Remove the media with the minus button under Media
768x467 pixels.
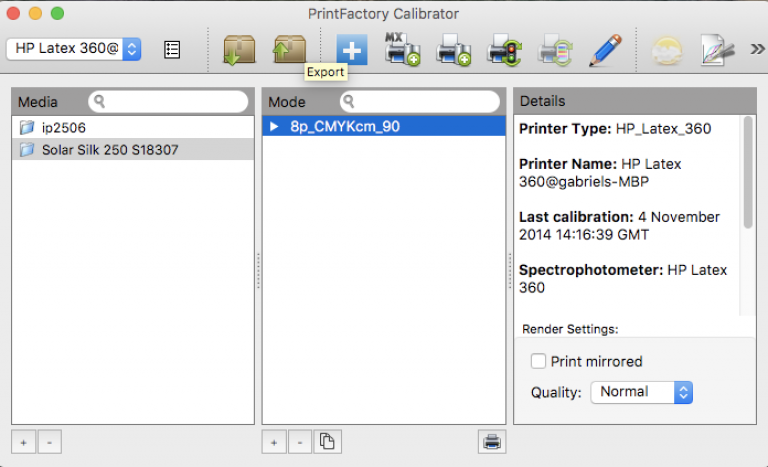(49, 442)
